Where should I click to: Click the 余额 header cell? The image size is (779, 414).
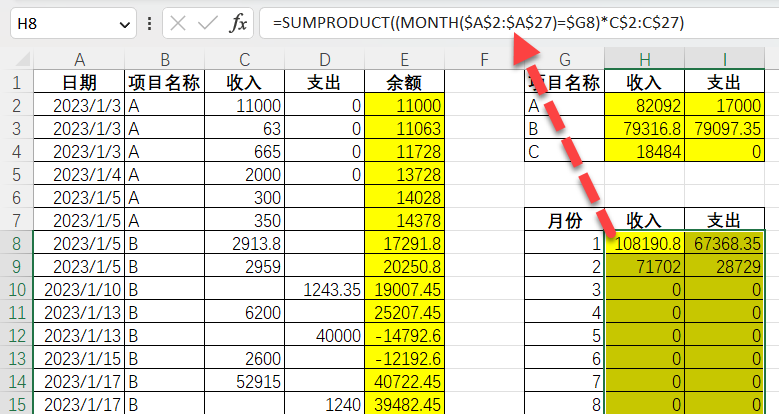[x=404, y=82]
